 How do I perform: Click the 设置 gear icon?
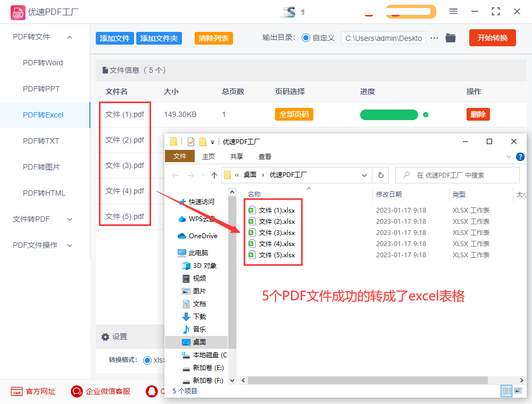tap(105, 337)
